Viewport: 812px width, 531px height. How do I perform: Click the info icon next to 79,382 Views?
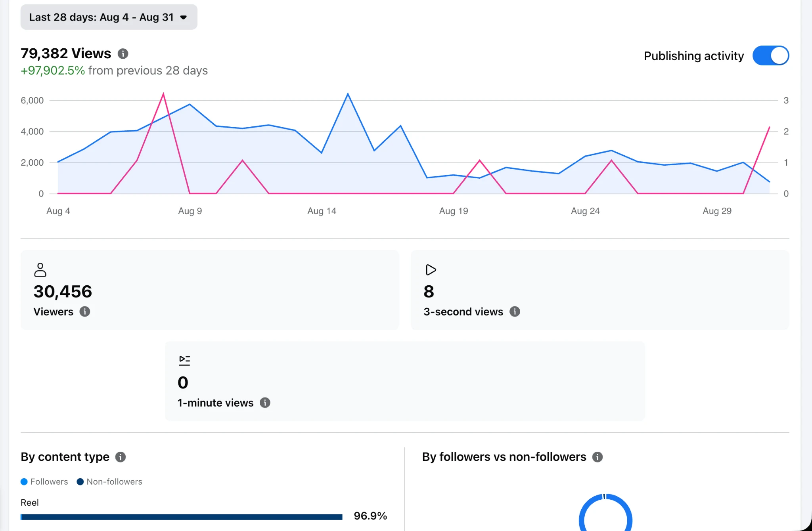123,53
